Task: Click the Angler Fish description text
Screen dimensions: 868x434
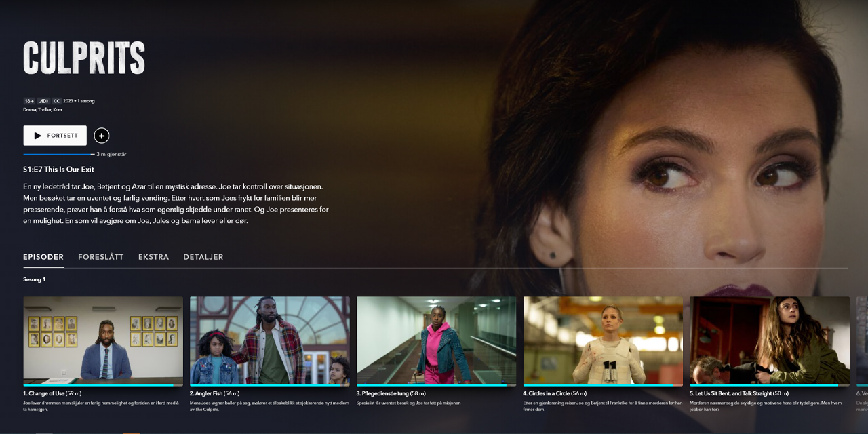Action: [269, 406]
